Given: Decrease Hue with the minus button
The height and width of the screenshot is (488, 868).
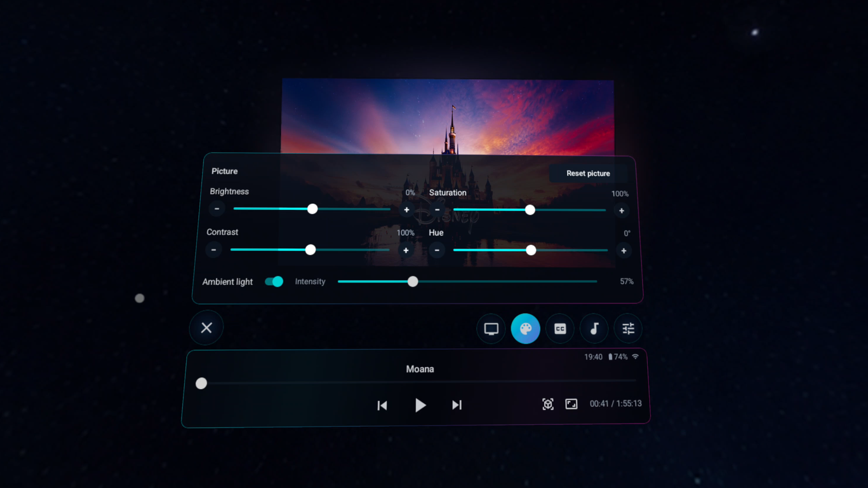Looking at the screenshot, I should 437,250.
